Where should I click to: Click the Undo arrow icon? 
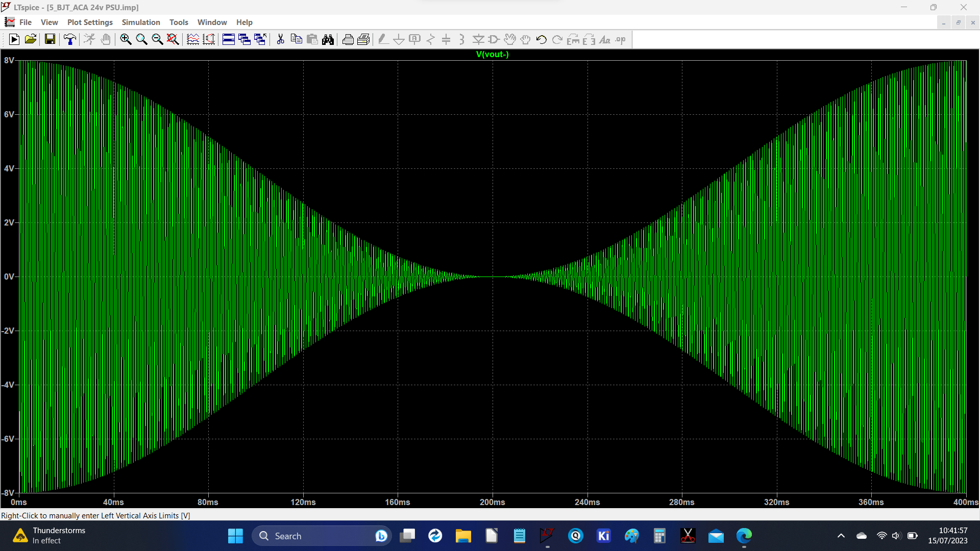coord(542,39)
